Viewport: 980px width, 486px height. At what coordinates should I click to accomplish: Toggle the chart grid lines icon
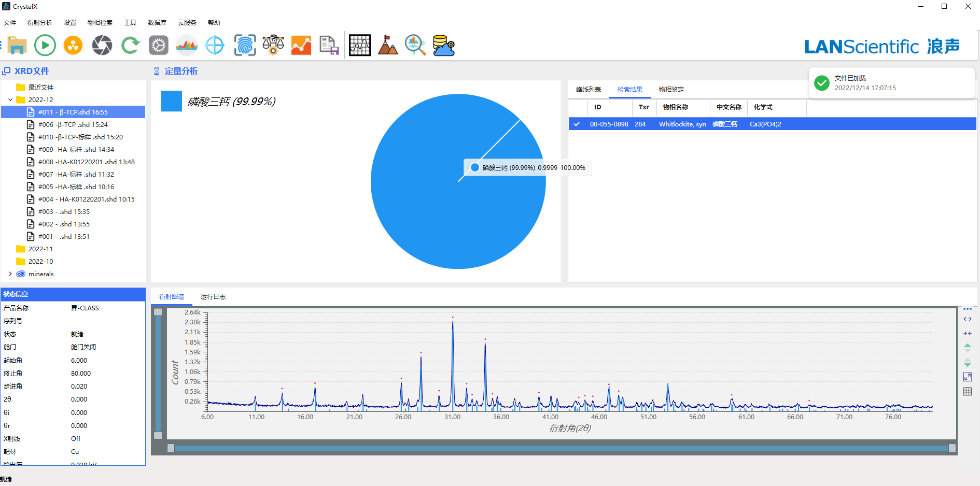968,392
